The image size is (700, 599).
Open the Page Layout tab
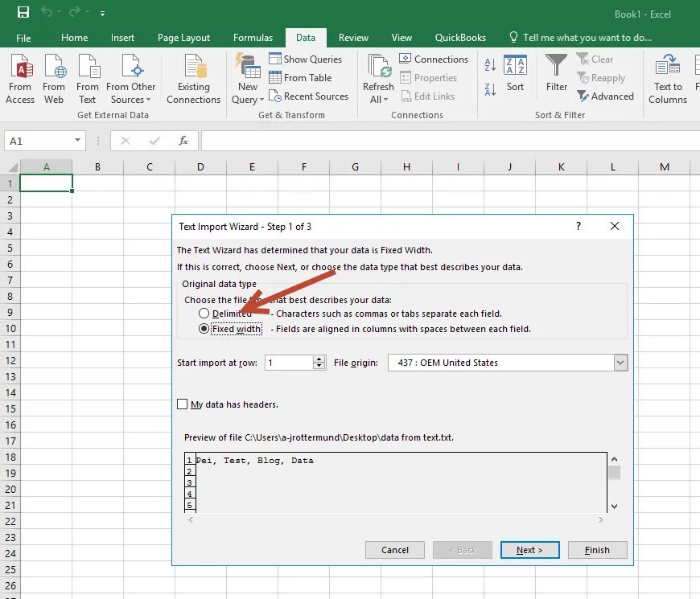(x=183, y=38)
